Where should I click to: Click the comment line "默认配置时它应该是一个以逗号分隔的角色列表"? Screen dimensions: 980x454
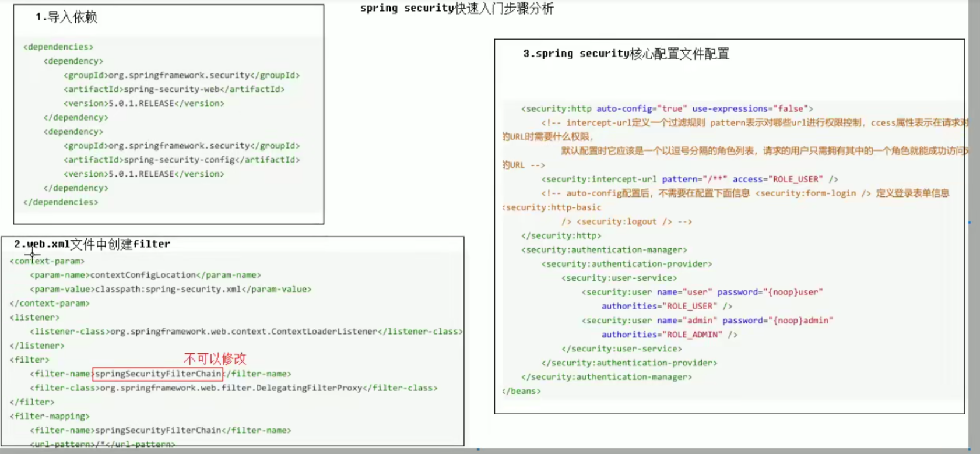tap(764, 151)
